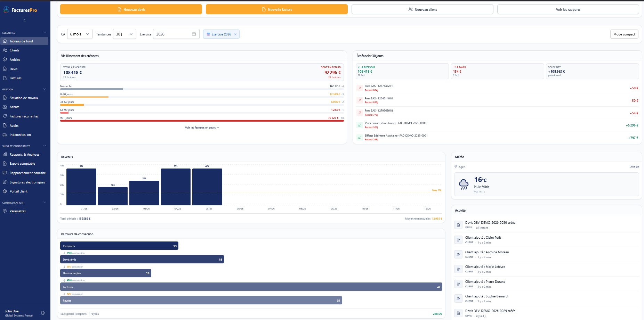Go to Factures recurrentes in sidebar
This screenshot has width=644, height=320.
pos(24,116)
